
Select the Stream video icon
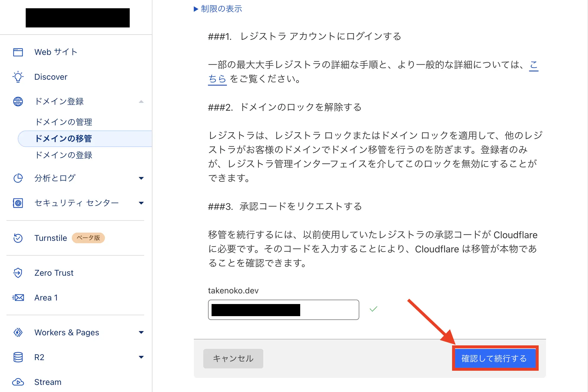coord(18,382)
